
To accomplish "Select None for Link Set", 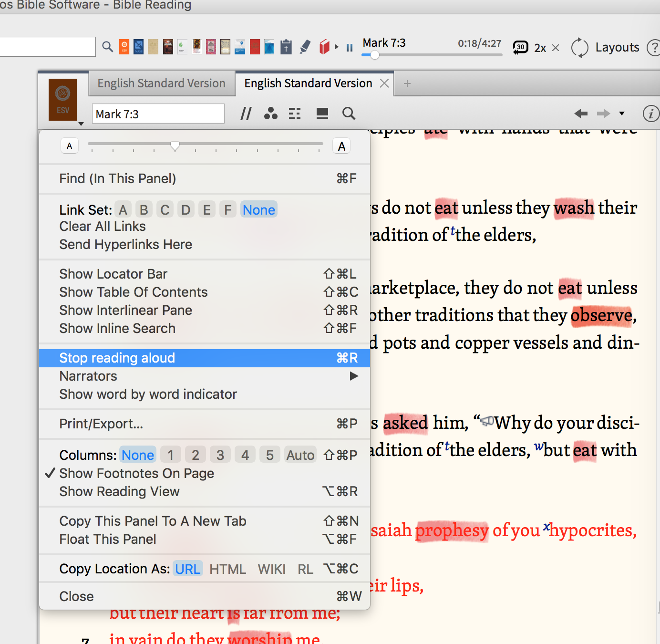I will pyautogui.click(x=259, y=210).
